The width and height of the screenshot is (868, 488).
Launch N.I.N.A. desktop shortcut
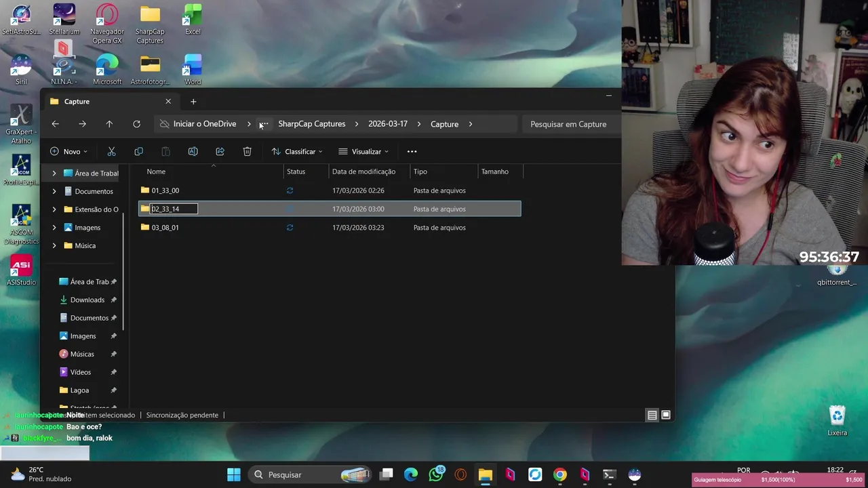click(64, 70)
